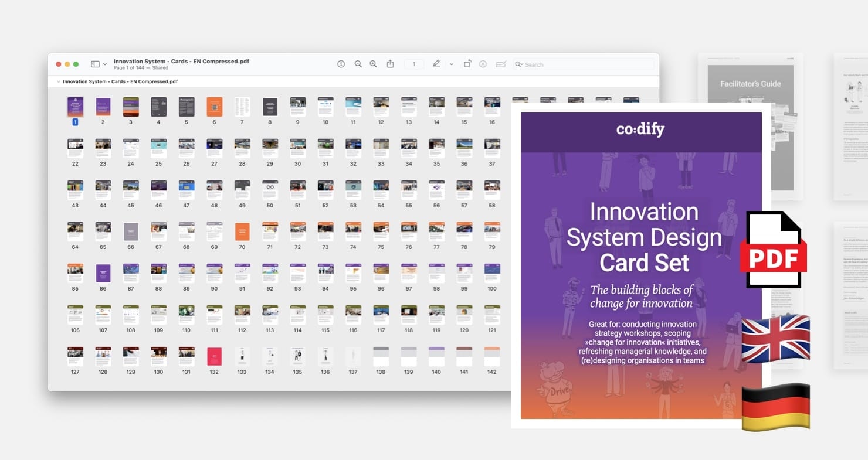This screenshot has height=460, width=868.
Task: Show the document info inspector
Action: click(341, 64)
